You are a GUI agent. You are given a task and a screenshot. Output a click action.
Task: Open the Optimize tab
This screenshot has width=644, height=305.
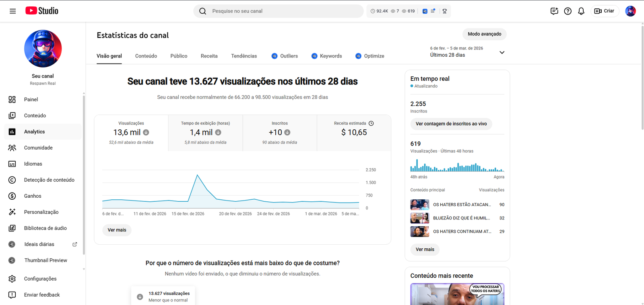pos(369,56)
